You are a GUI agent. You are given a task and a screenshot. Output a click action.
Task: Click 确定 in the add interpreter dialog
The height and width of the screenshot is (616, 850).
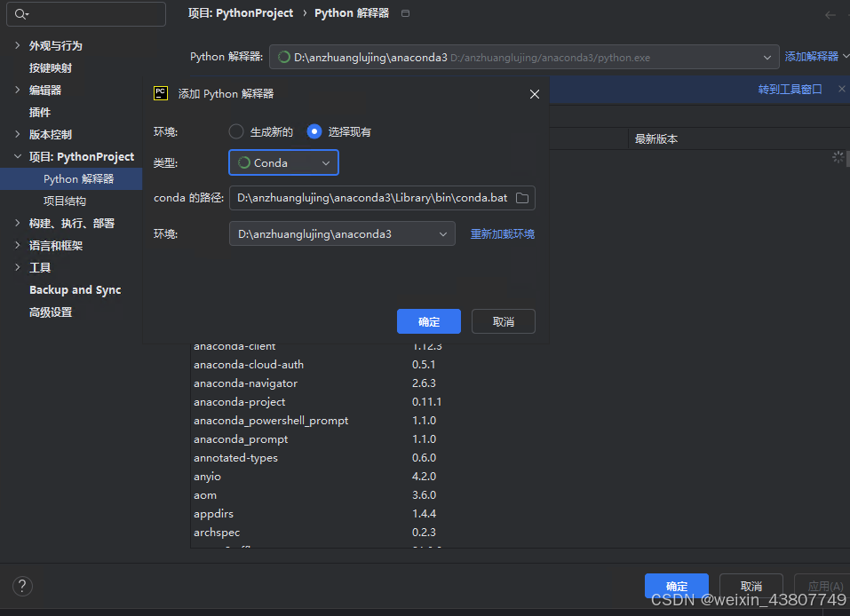tap(429, 321)
